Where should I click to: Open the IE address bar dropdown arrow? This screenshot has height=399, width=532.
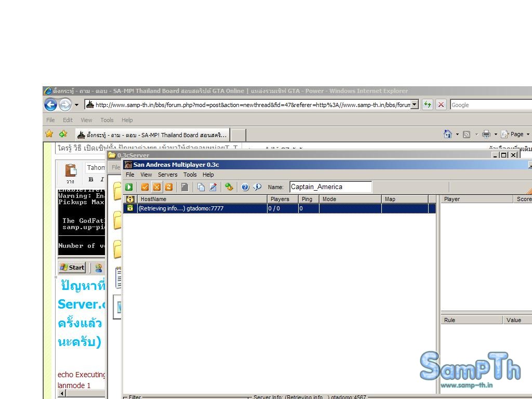[x=415, y=104]
